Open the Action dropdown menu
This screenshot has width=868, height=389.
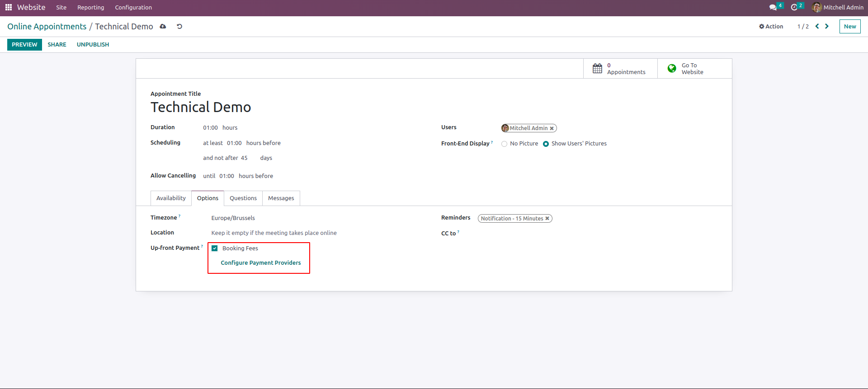(x=771, y=27)
